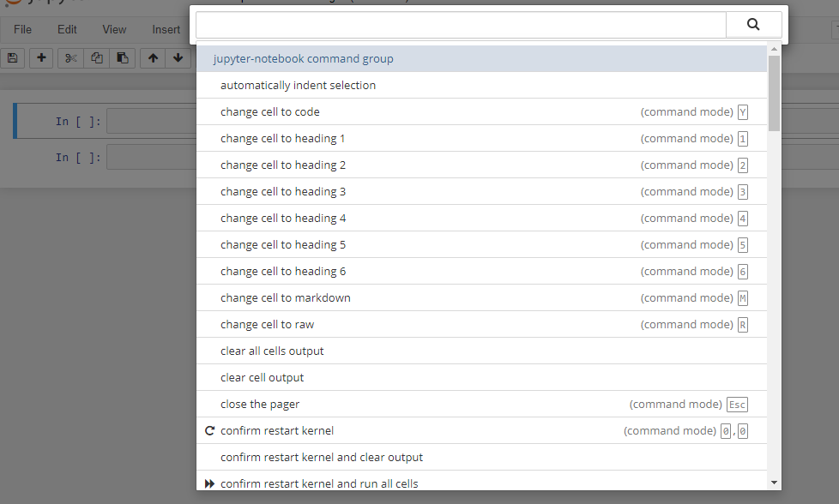
Task: Click the copy selected cells icon
Action: 96,57
